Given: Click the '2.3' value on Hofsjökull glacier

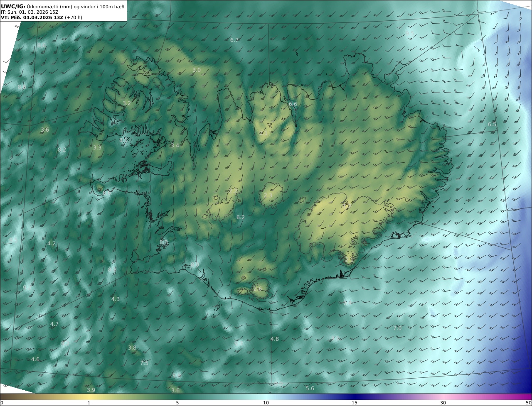Looking at the screenshot, I should (x=268, y=196).
